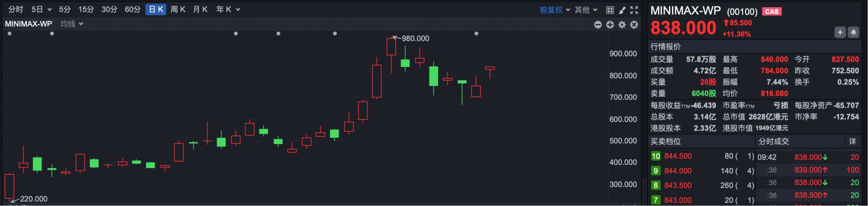Expand the 5日 period dropdown
This screenshot has height=206, width=868.
pos(42,9)
